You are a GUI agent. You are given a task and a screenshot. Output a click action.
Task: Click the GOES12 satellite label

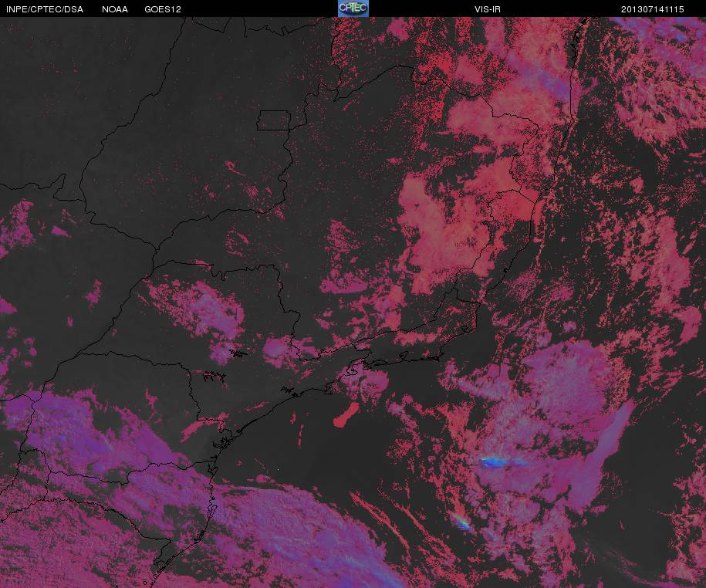click(163, 9)
